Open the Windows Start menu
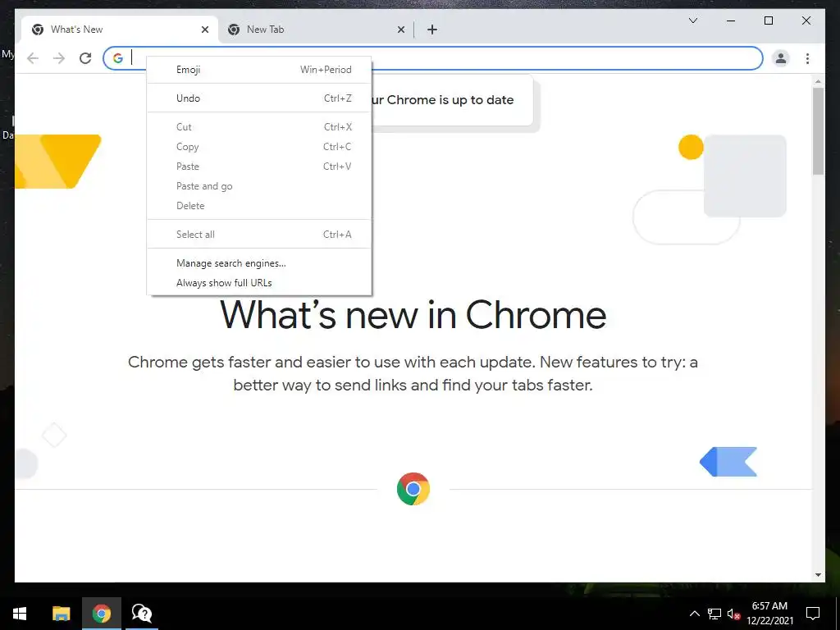Viewport: 840px width, 630px height. pyautogui.click(x=20, y=614)
